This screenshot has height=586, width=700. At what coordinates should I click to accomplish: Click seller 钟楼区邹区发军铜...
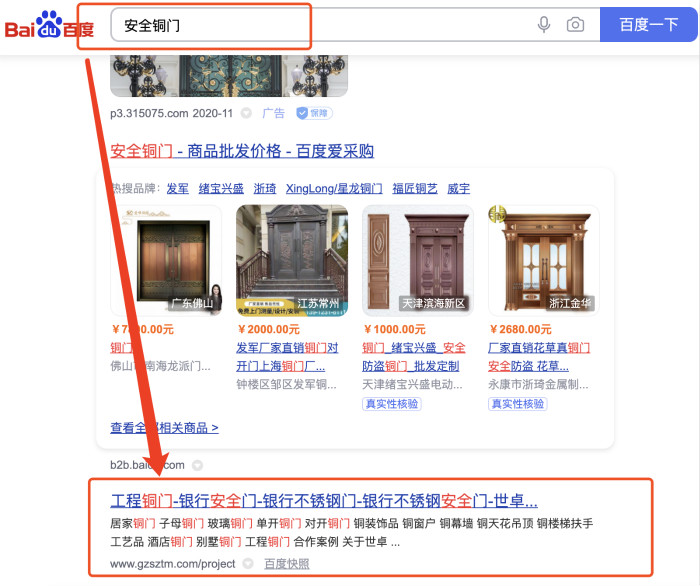pyautogui.click(x=286, y=385)
